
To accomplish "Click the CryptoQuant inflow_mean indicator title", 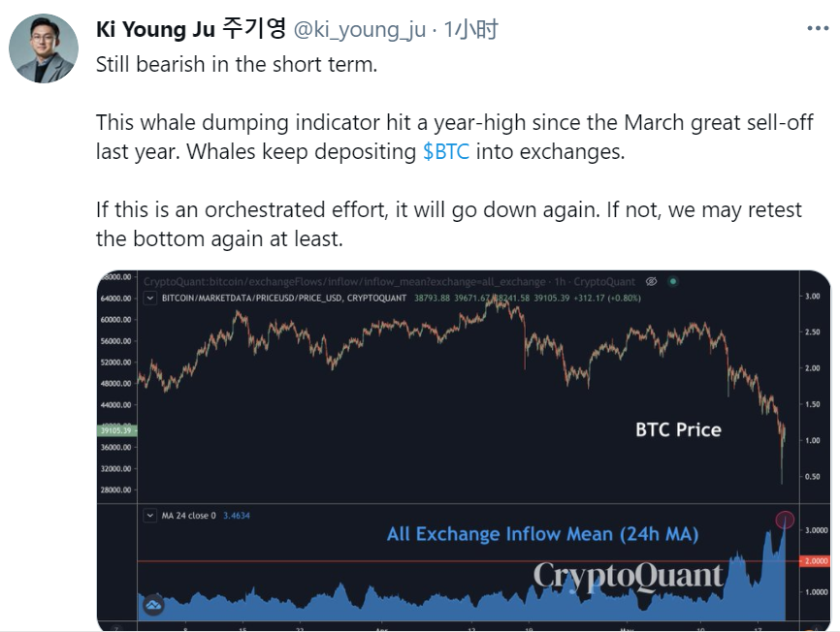I will pos(389,281).
